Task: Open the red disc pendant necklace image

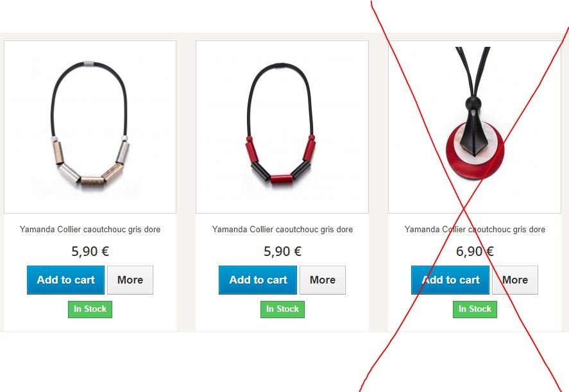Action: coord(475,127)
